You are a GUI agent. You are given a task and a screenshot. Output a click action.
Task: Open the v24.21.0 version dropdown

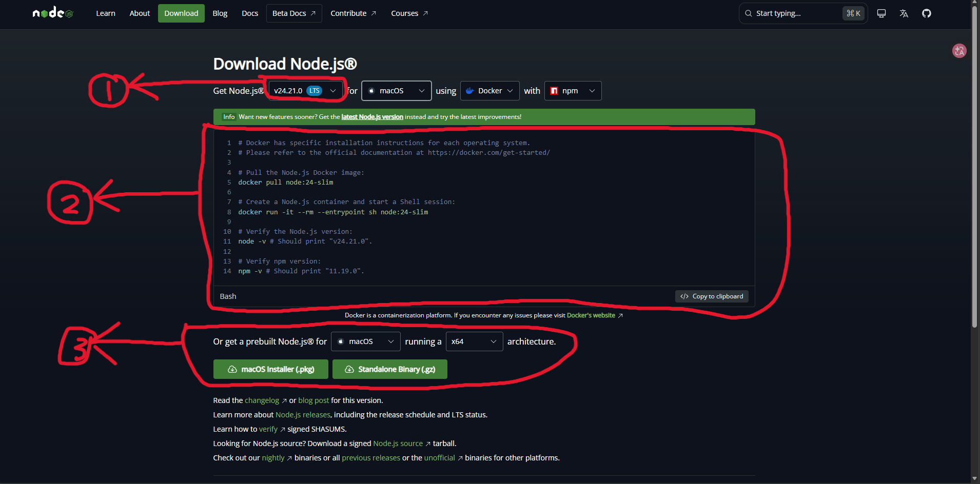pyautogui.click(x=305, y=91)
